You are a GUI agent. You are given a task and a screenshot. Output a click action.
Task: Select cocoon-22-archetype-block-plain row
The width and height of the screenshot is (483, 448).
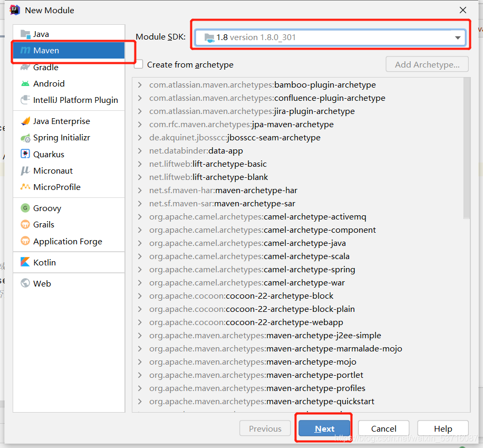point(297,309)
